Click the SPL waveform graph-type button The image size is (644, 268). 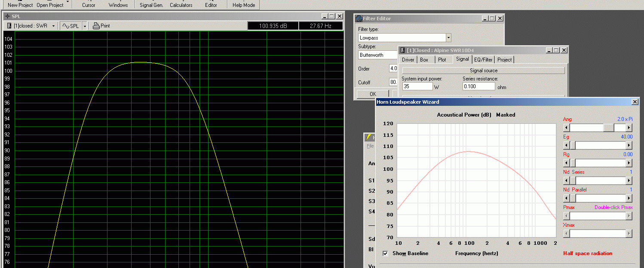tap(71, 26)
